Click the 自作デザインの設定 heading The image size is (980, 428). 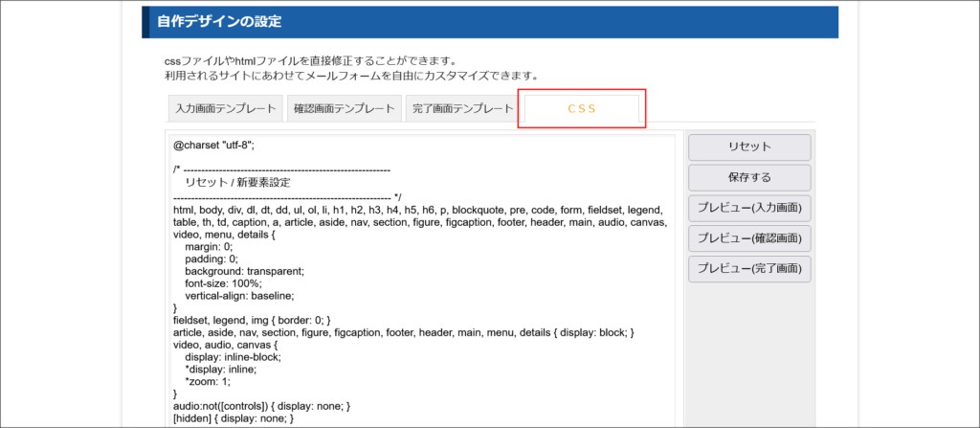click(x=219, y=22)
